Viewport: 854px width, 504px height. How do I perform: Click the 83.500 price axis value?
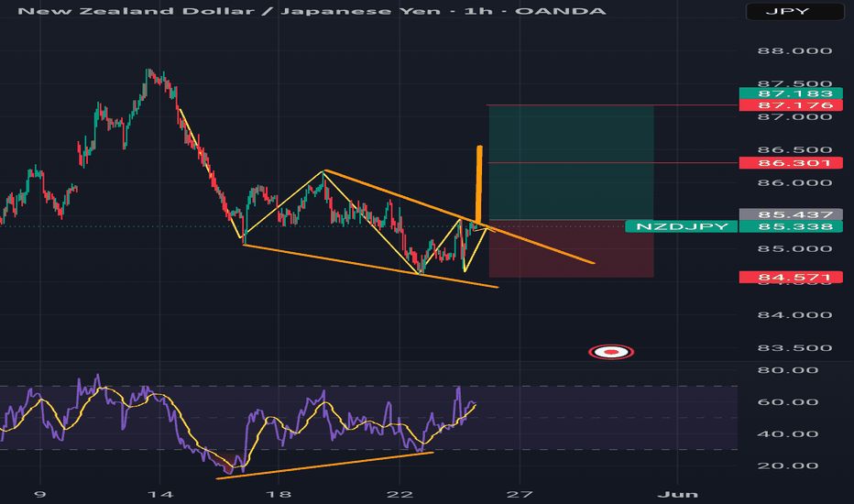pos(794,348)
